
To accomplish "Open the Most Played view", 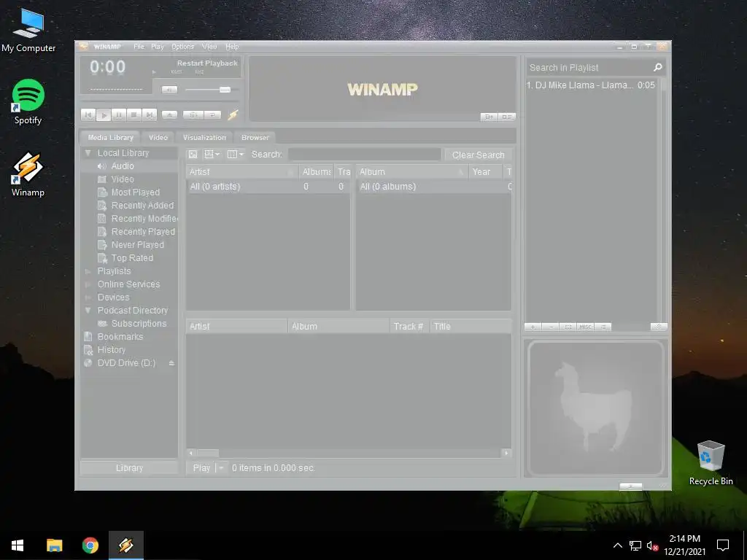I will (x=135, y=192).
